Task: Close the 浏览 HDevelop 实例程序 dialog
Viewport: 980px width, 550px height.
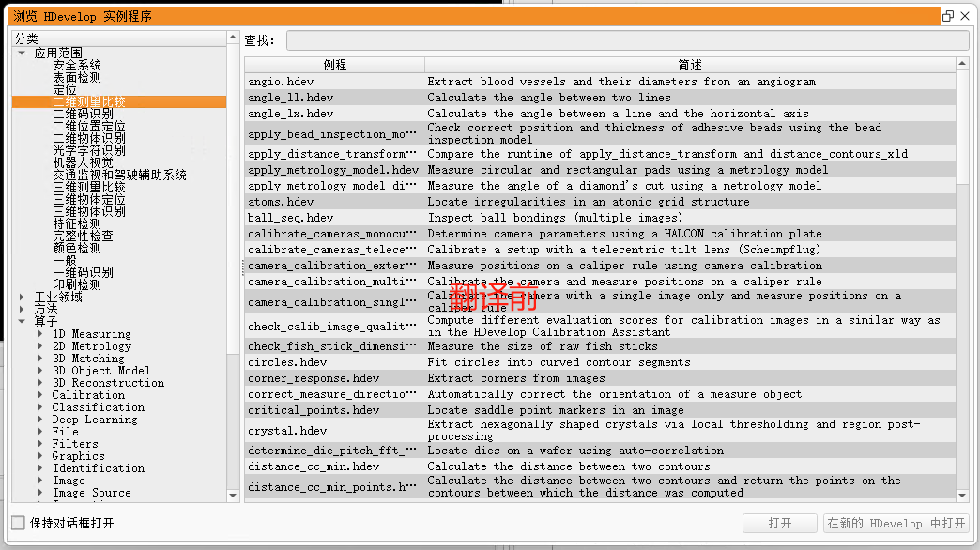Action: (965, 16)
